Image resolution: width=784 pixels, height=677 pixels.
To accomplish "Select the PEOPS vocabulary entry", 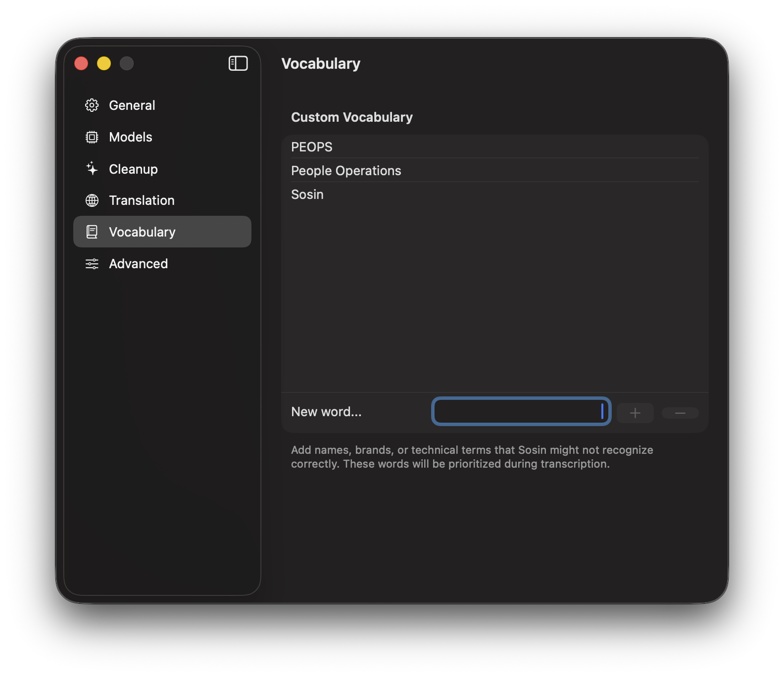I will (x=312, y=147).
